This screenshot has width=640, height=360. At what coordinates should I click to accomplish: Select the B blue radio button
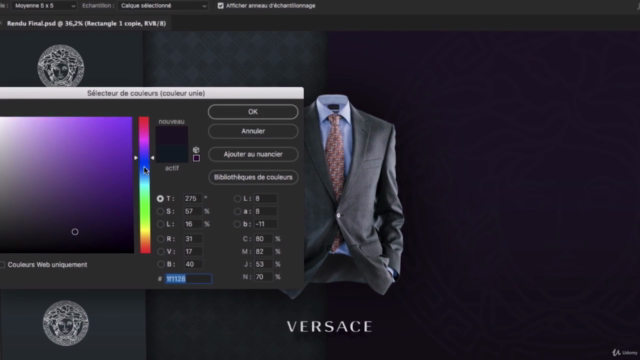[x=160, y=264]
